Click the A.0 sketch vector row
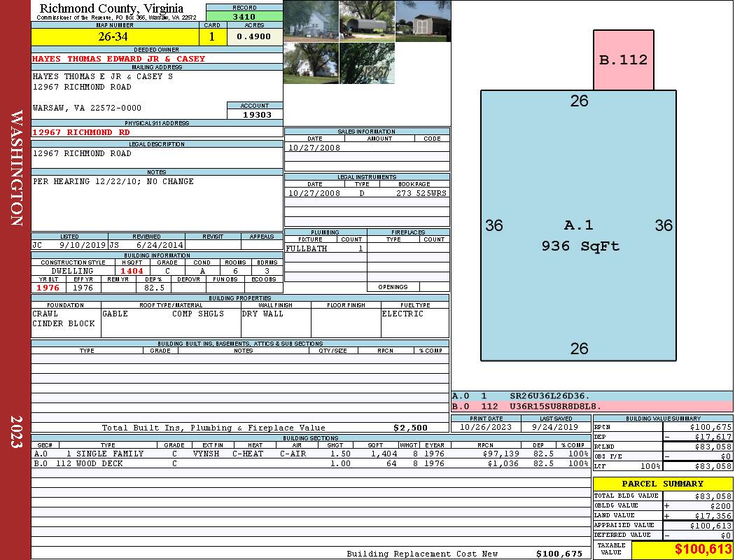This screenshot has width=735, height=560. [x=591, y=396]
